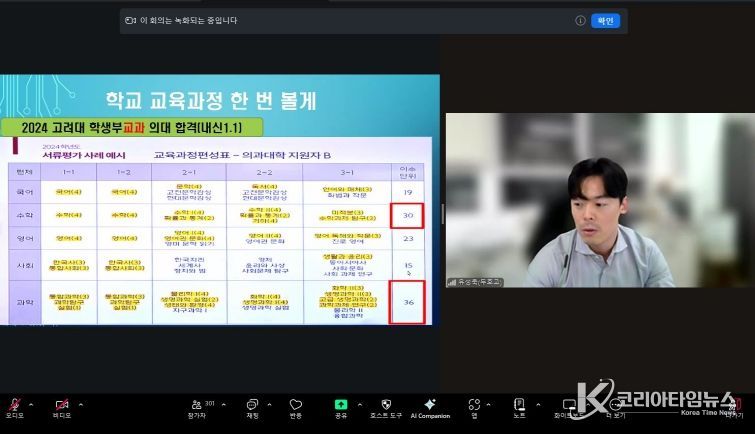Click the 사회 row header
Image resolution: width=755 pixels, height=434 pixels.
[25, 265]
